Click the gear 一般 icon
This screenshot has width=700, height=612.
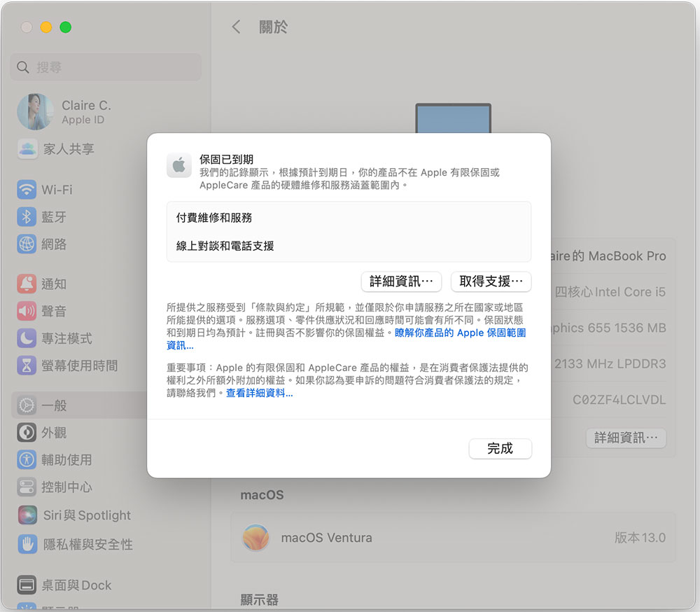coord(27,405)
